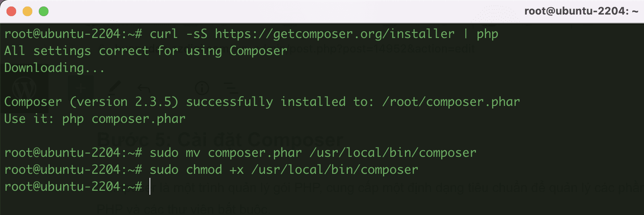The image size is (644, 215).
Task: Open the getcomposer.org installer URL
Action: [335, 34]
